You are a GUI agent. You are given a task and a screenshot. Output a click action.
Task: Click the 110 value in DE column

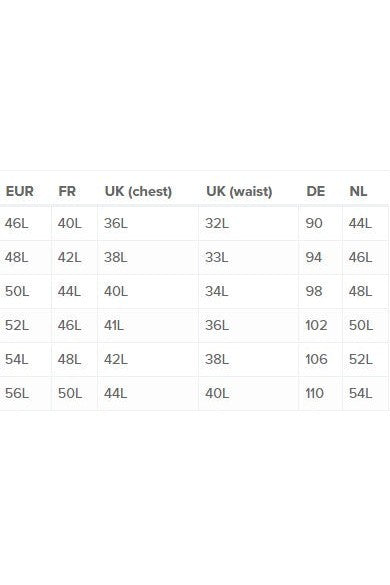pyautogui.click(x=314, y=393)
